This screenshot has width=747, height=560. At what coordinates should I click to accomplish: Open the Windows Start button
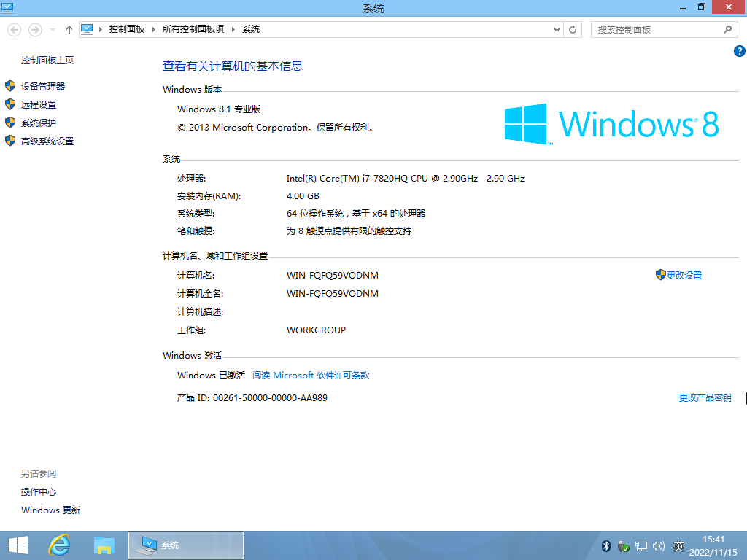18,545
